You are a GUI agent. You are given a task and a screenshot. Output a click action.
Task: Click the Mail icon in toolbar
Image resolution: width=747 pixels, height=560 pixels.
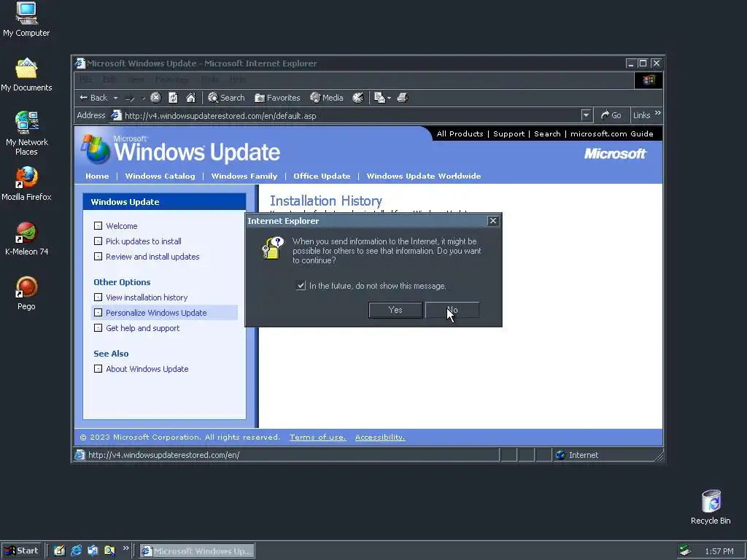pos(379,98)
